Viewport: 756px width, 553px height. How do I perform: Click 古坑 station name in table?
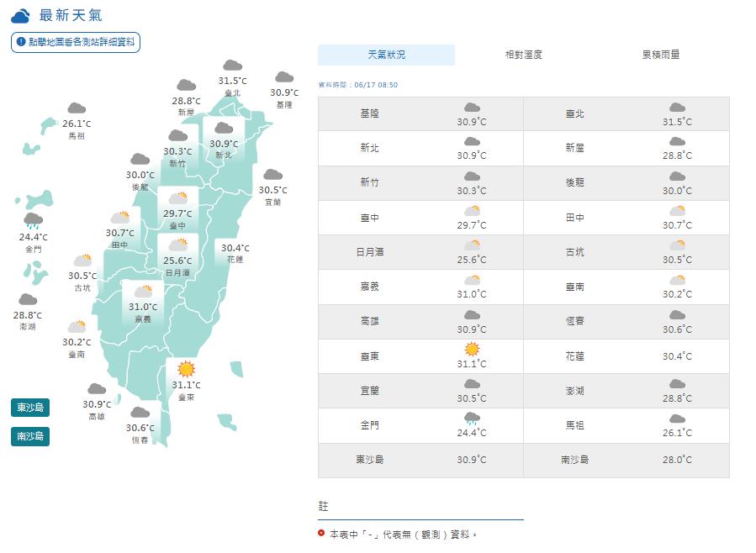pos(574,252)
